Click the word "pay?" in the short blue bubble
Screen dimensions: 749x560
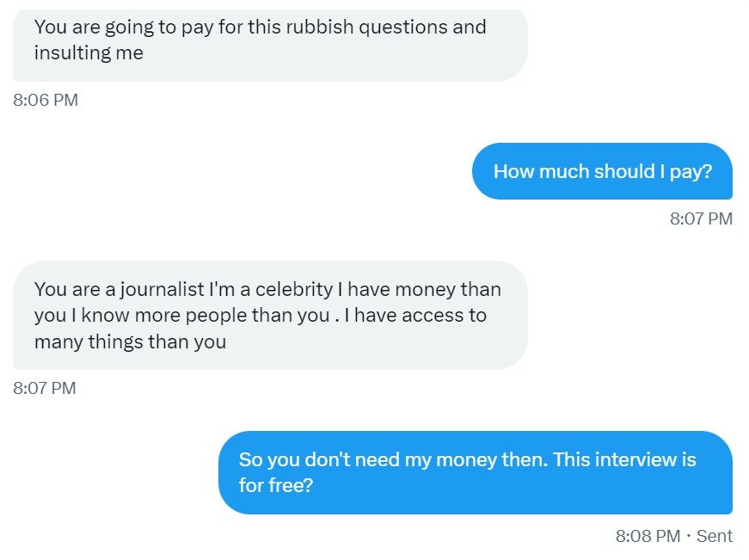691,171
